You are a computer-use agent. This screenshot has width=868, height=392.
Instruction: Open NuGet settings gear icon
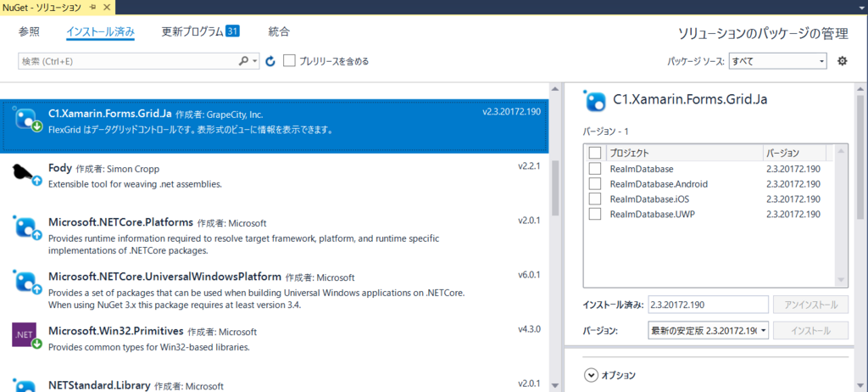(x=842, y=61)
